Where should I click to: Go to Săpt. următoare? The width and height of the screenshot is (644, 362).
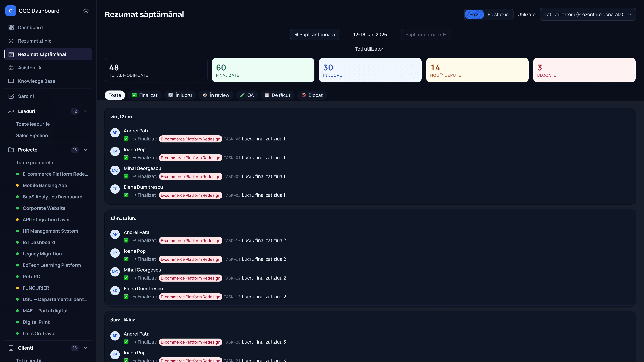(x=425, y=35)
